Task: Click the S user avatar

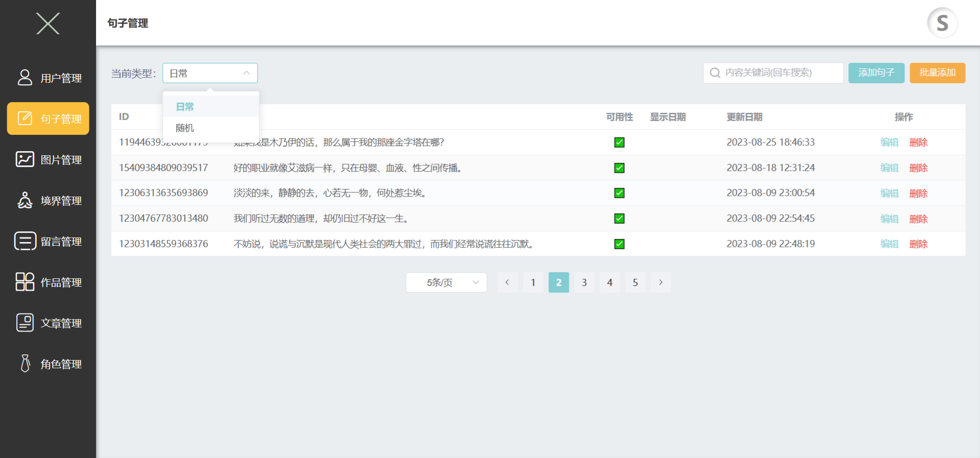Action: [942, 23]
